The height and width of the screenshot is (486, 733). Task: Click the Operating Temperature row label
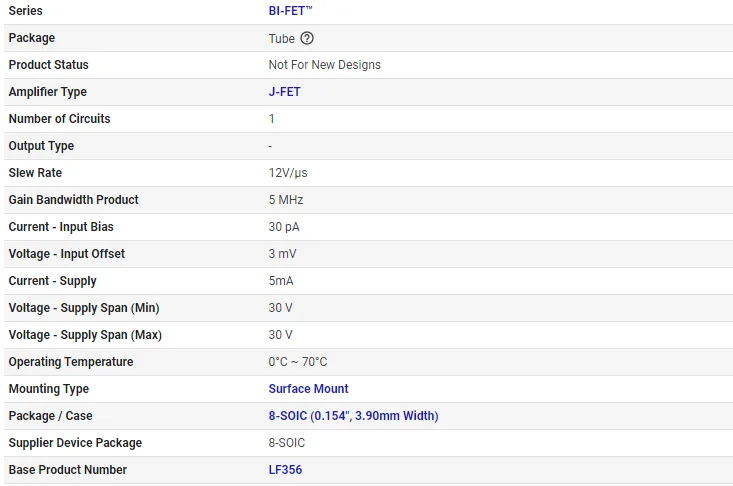(70, 362)
